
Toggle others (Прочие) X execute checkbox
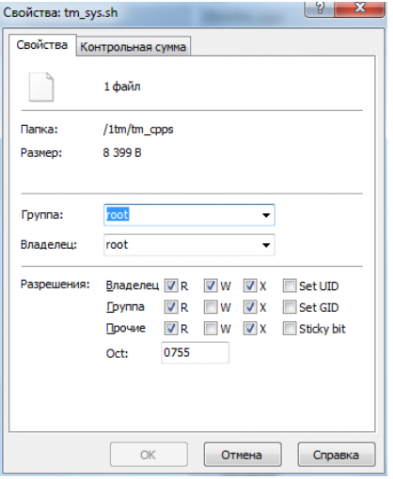(x=250, y=329)
